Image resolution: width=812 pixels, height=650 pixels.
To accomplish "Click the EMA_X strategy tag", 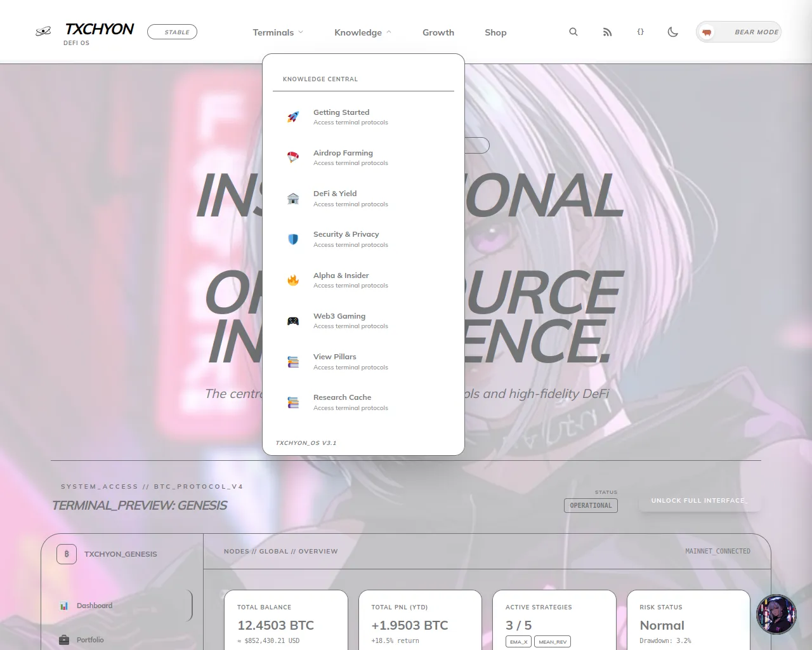I will pos(519,642).
